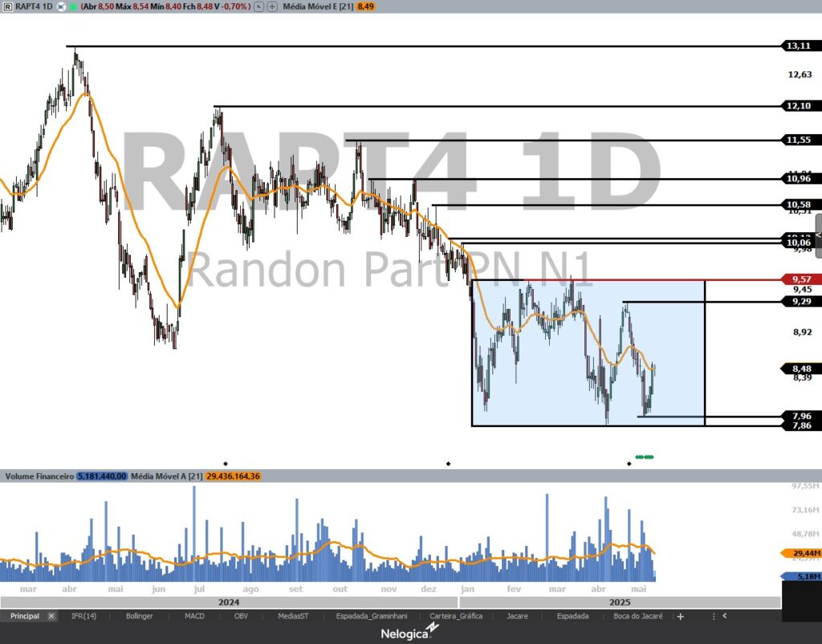The width and height of the screenshot is (822, 644).
Task: Click the RAPT4 1D symbol label
Action: [x=34, y=6]
